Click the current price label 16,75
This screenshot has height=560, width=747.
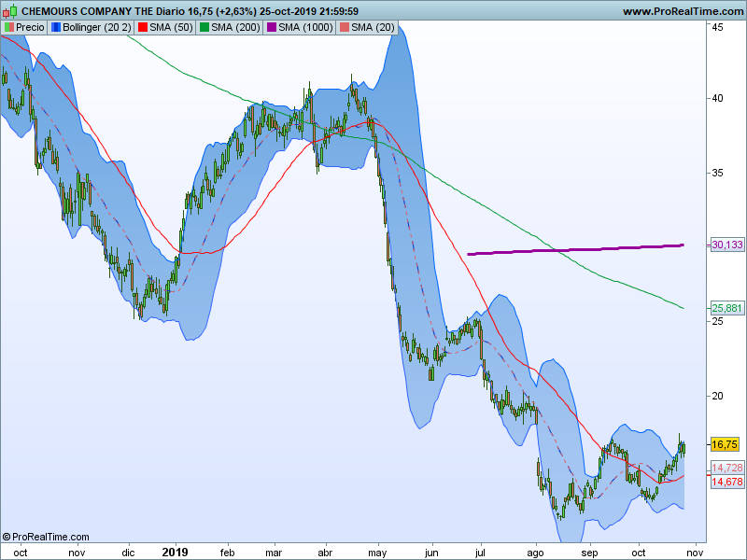(725, 445)
